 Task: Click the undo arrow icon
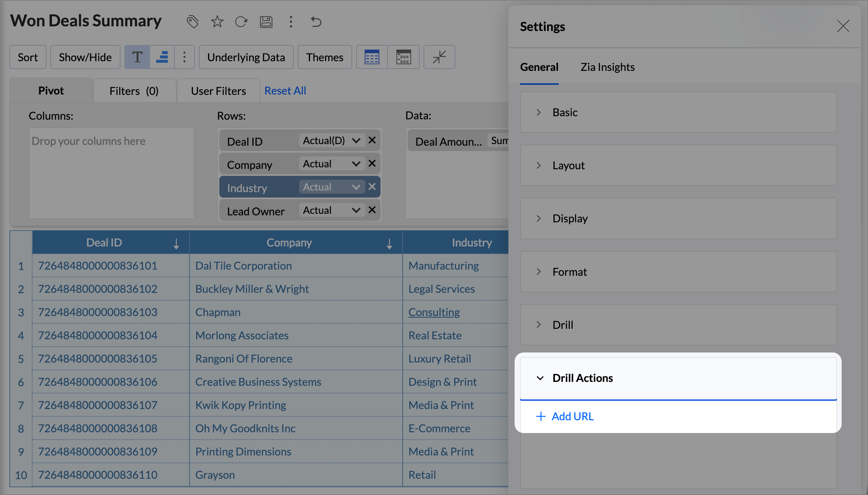tap(316, 22)
